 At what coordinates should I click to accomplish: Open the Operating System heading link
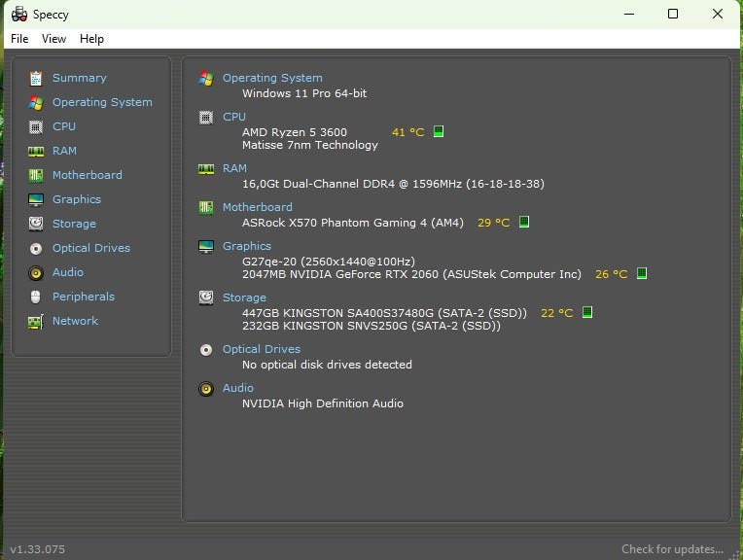(272, 78)
